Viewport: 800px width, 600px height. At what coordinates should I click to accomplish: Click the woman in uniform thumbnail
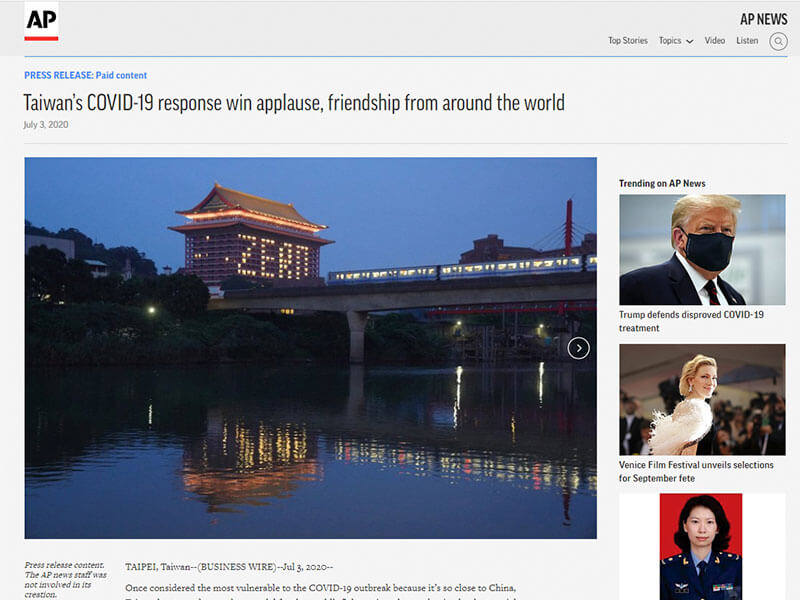click(701, 546)
